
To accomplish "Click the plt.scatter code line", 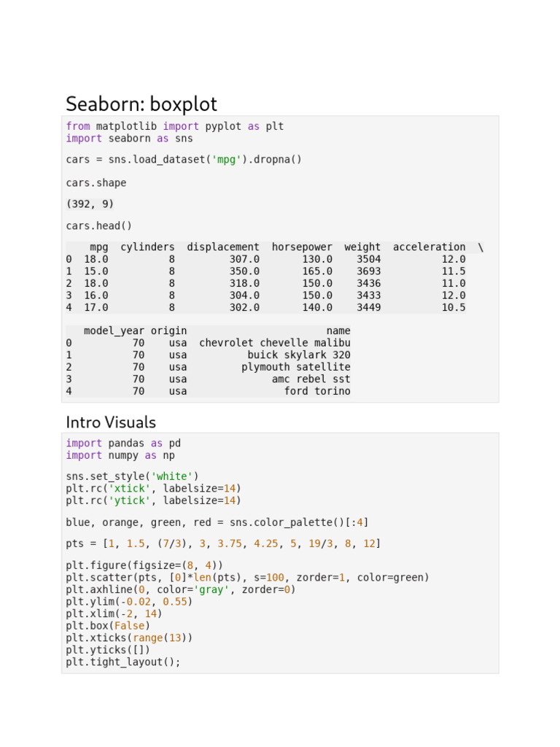I will click(x=247, y=578).
